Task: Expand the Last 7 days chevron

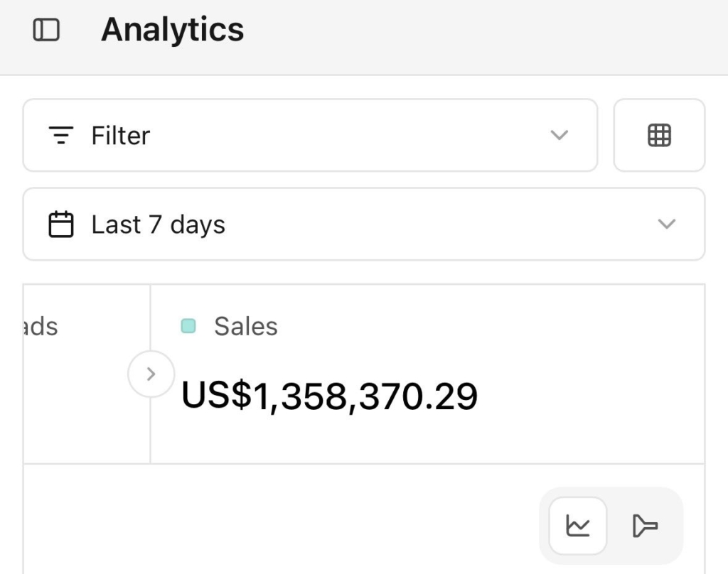Action: pos(666,224)
